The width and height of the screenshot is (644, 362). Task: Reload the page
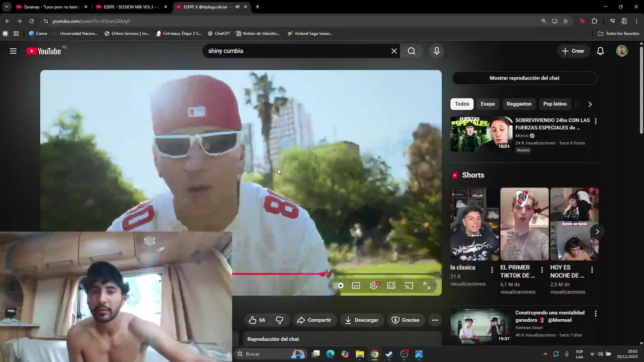pyautogui.click(x=31, y=21)
